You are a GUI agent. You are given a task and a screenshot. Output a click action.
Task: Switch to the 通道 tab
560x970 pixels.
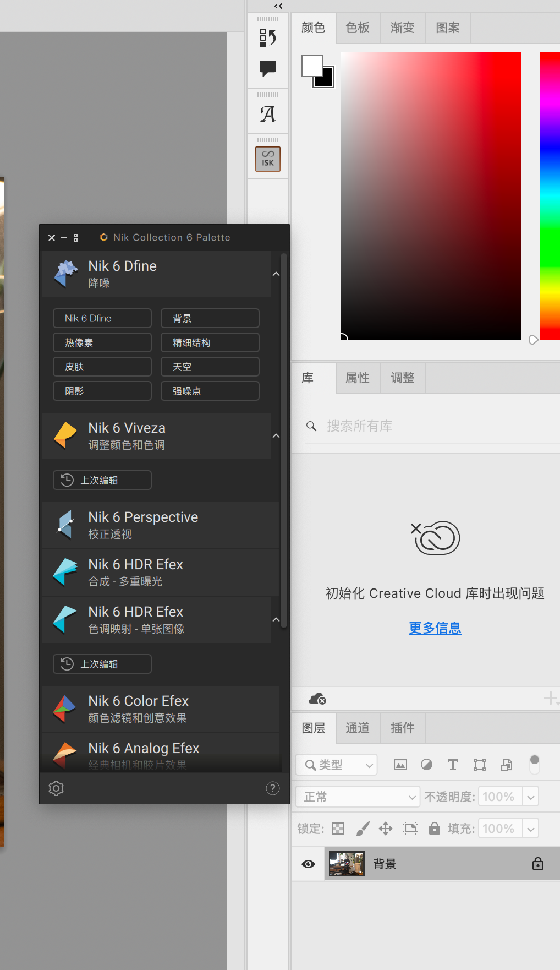[x=358, y=728]
